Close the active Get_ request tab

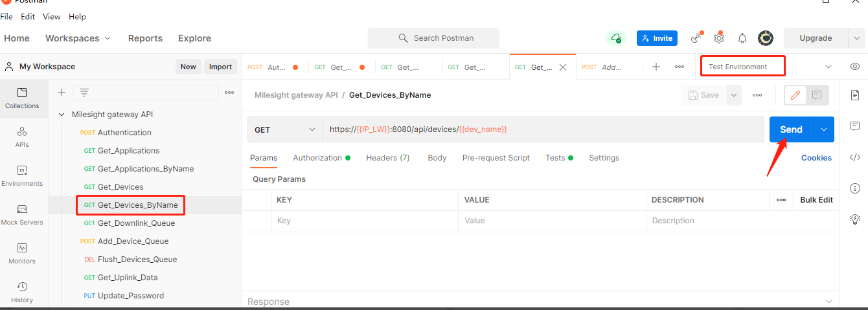coord(563,67)
